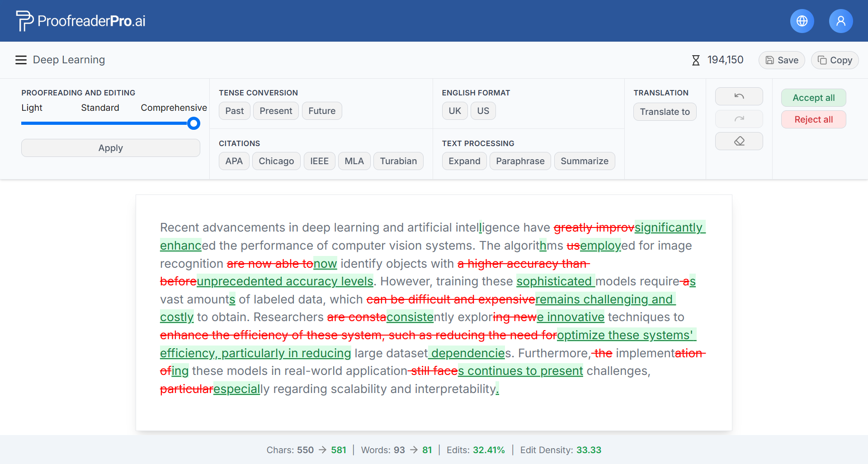
Task: Clear all edits using the eraser icon
Action: tap(739, 141)
